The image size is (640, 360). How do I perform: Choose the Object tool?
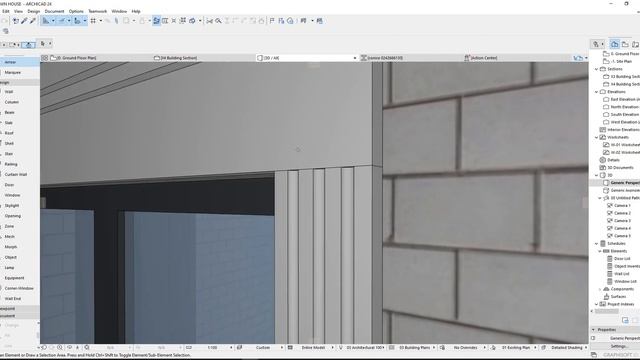click(x=19, y=257)
